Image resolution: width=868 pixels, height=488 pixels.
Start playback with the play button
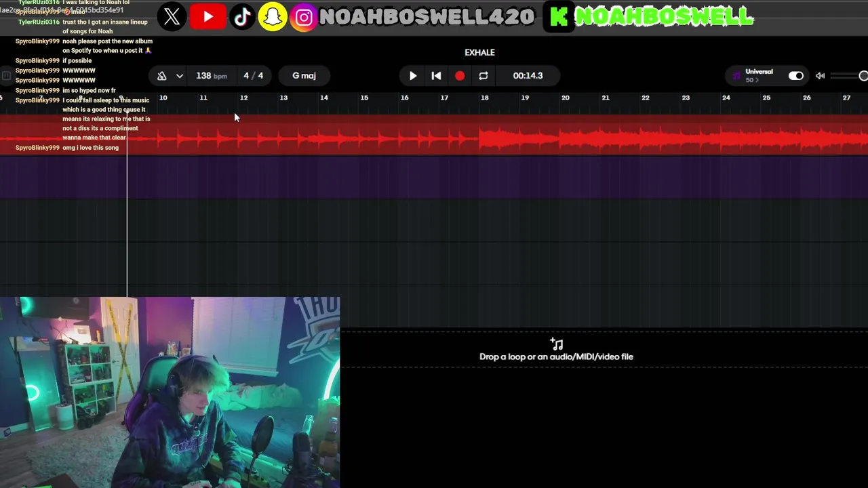tap(413, 76)
